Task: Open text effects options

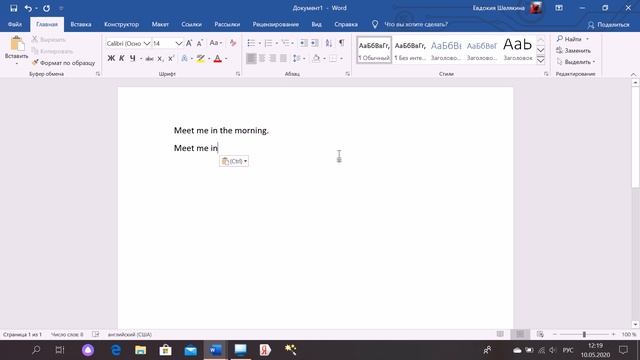Action: click(x=184, y=59)
